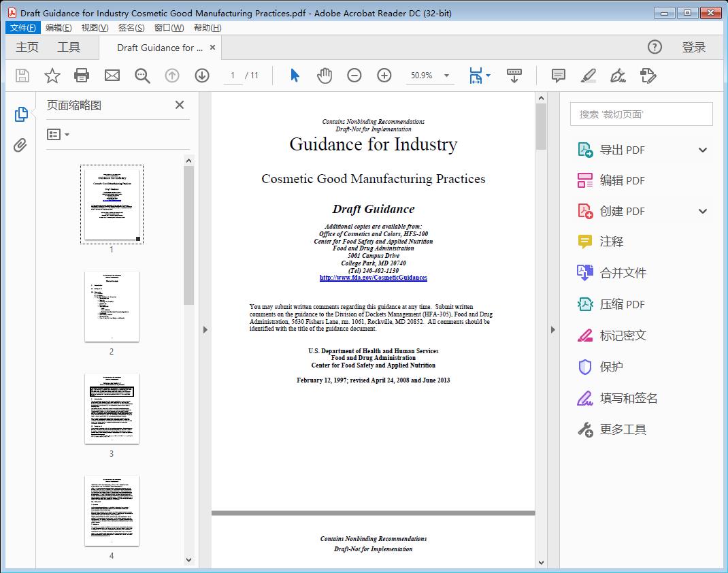Viewport: 728px width, 573px height.
Task: Expand the 导出 PDF options chevron
Action: pyautogui.click(x=702, y=149)
